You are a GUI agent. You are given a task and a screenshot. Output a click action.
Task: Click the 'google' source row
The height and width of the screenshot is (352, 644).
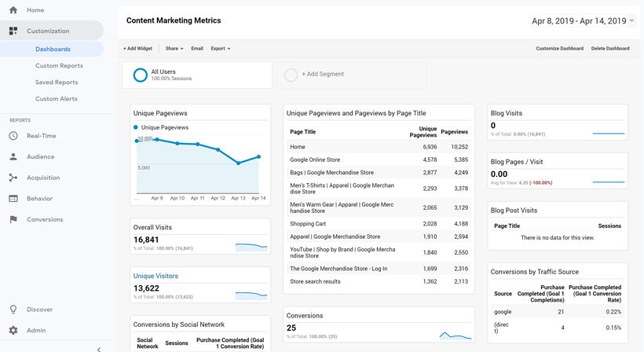point(558,312)
